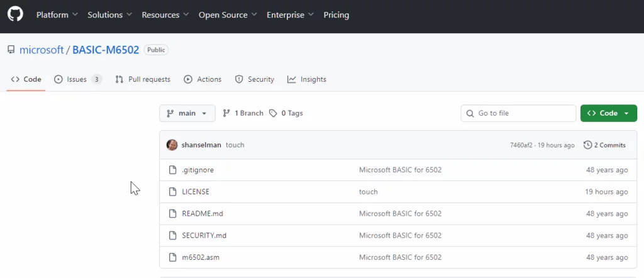Click the file icon next to .gitignore
Viewport: 644px width, 278px height.
(173, 170)
